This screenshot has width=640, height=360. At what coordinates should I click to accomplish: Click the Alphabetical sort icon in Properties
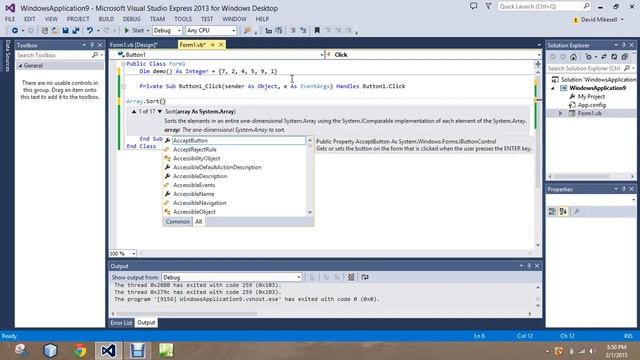[563, 211]
